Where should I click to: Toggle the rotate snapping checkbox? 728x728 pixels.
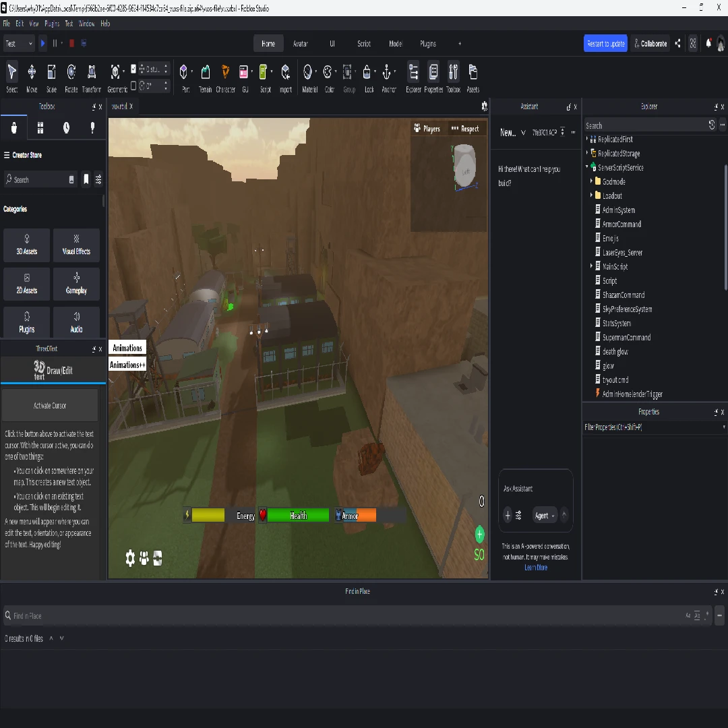133,86
